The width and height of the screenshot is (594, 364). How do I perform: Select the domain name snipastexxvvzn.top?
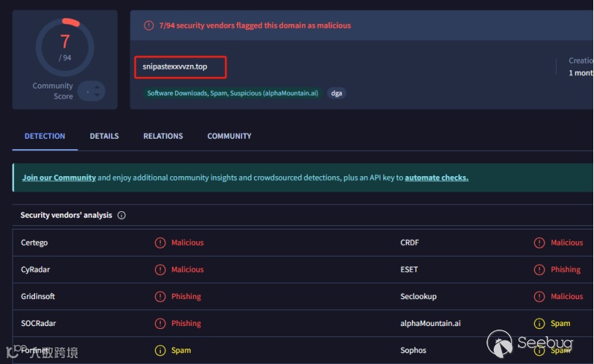click(x=175, y=67)
